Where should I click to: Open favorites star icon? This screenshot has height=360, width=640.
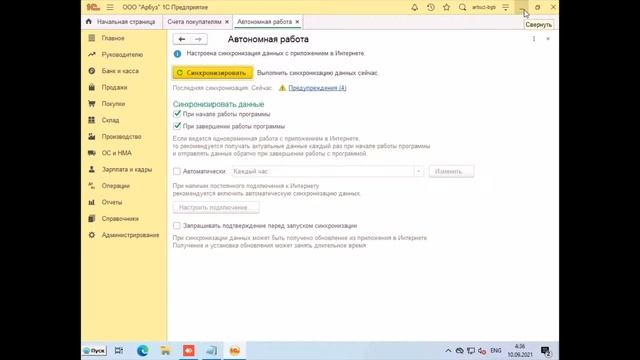click(447, 7)
